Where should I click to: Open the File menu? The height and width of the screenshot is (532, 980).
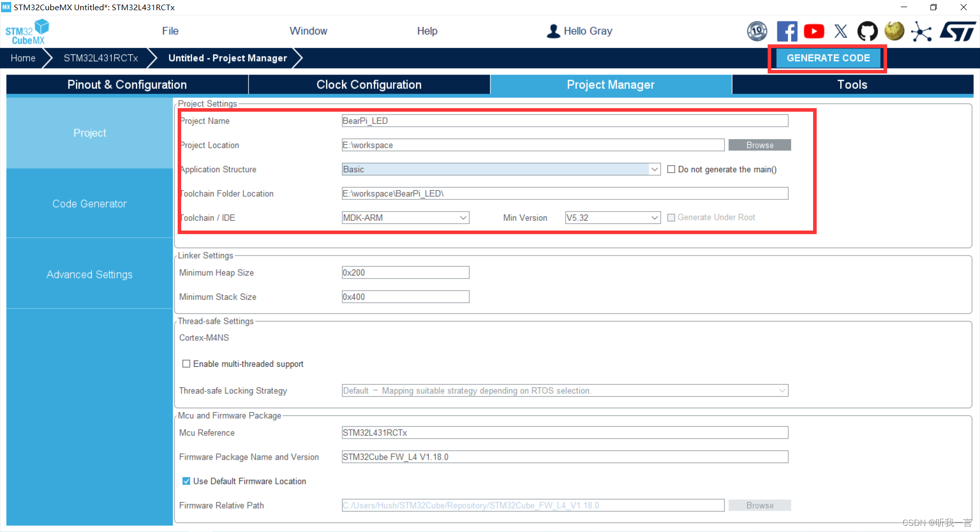[x=170, y=31]
